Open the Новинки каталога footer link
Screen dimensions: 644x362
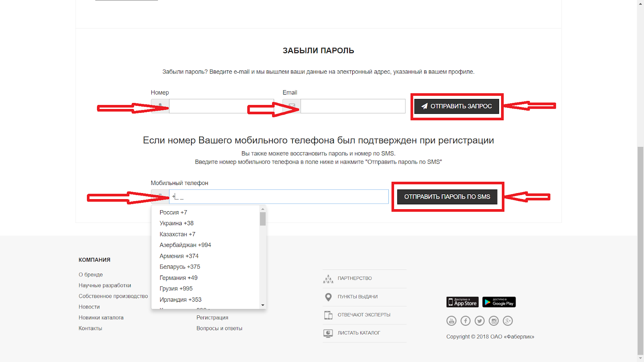[101, 318]
